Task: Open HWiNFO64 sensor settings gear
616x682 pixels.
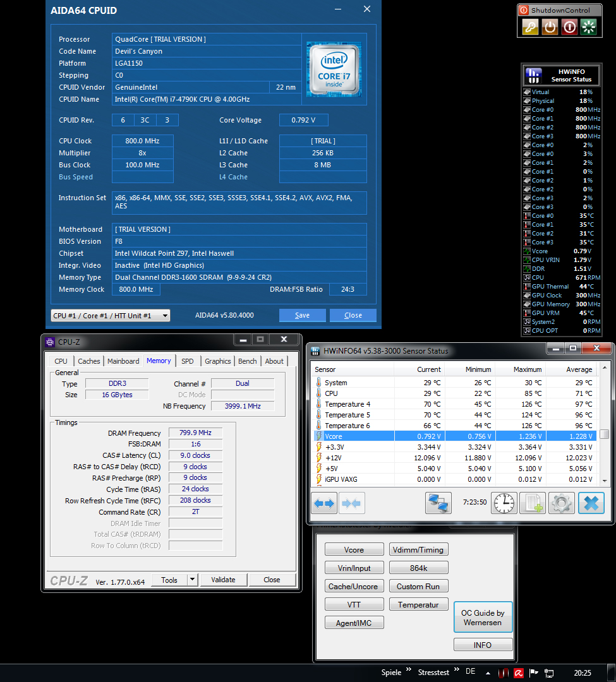Action: pos(562,503)
